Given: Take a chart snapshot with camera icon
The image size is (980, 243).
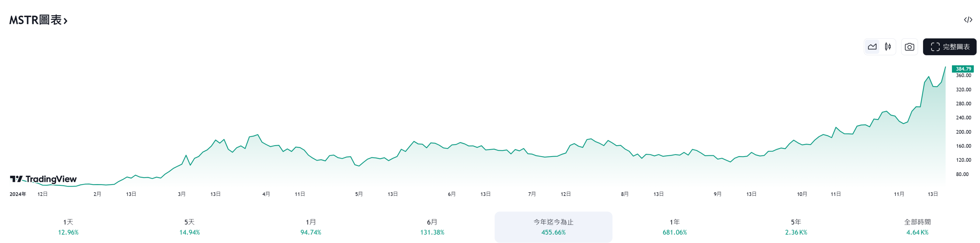Looking at the screenshot, I should click(x=909, y=47).
